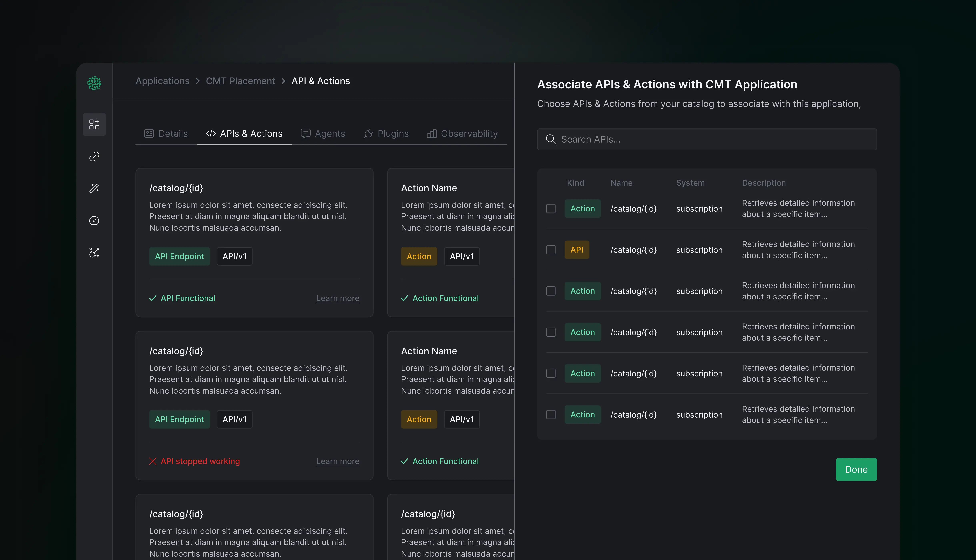Click the Done button
Image resolution: width=976 pixels, height=560 pixels.
(856, 469)
